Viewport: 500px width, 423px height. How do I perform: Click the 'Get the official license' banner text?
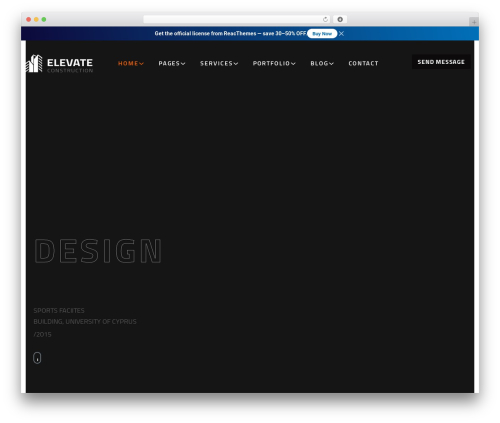[x=230, y=34]
